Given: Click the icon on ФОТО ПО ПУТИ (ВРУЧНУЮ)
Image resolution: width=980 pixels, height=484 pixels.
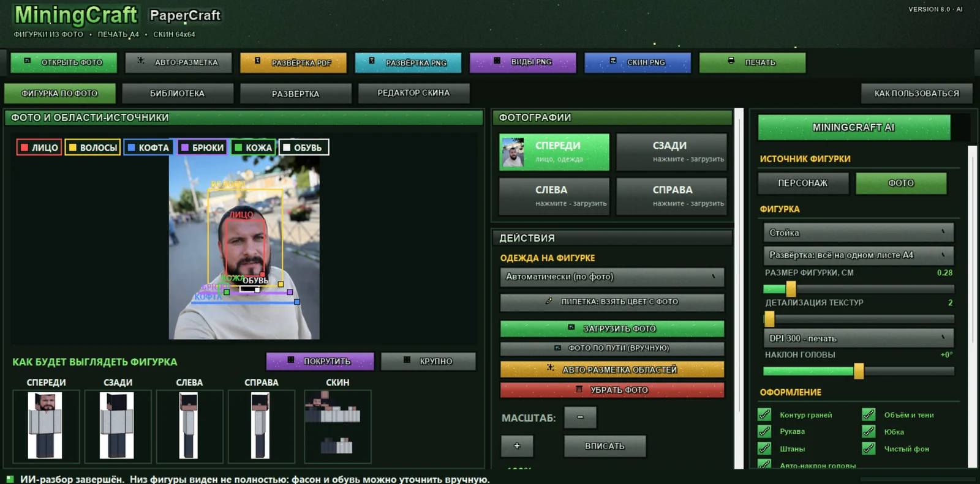Looking at the screenshot, I should click(x=557, y=348).
